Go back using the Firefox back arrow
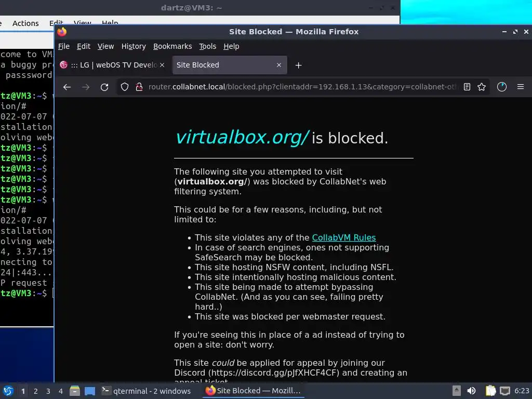532x399 pixels. [x=67, y=87]
